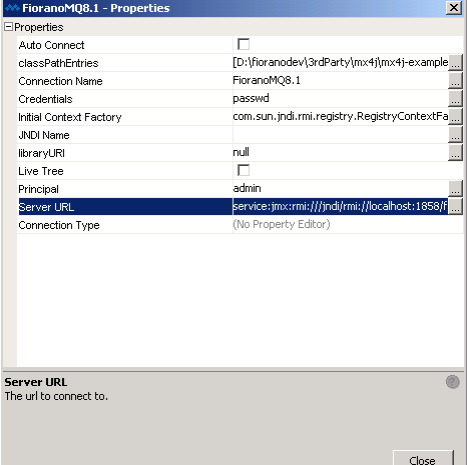467x465 pixels.
Task: Select the Connection Type property row
Action: click(240, 225)
